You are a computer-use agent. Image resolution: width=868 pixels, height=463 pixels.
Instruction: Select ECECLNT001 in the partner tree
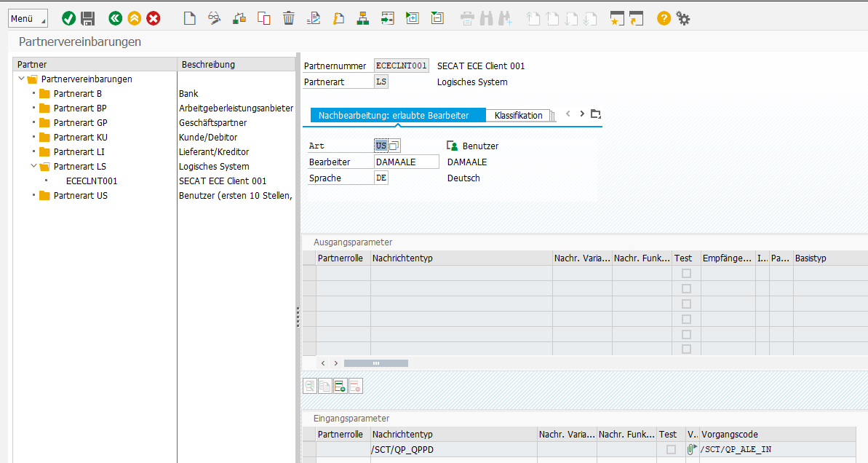coord(91,181)
